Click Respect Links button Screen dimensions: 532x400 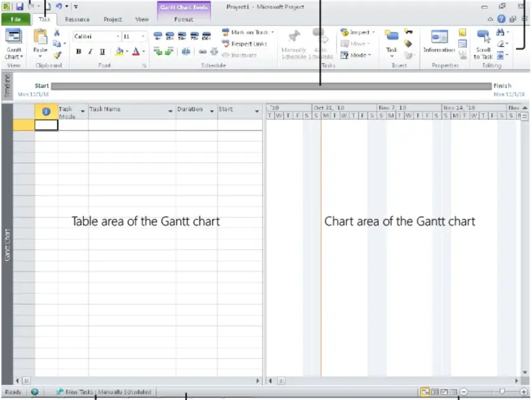tap(245, 44)
